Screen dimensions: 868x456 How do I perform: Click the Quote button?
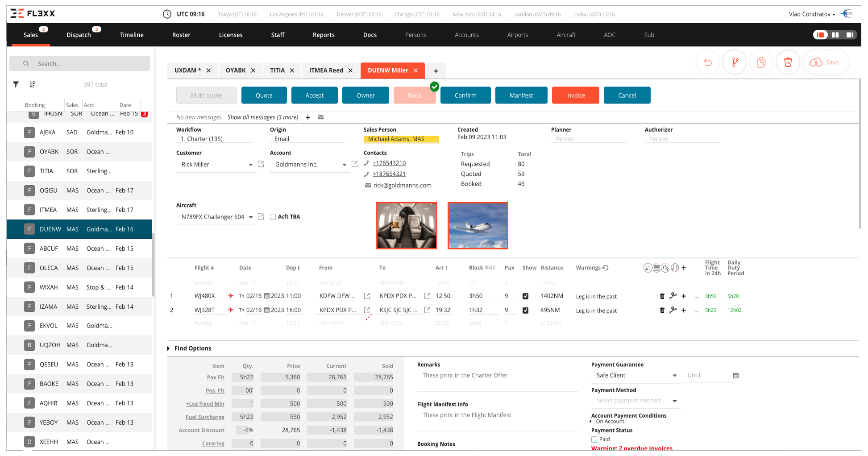pos(264,95)
